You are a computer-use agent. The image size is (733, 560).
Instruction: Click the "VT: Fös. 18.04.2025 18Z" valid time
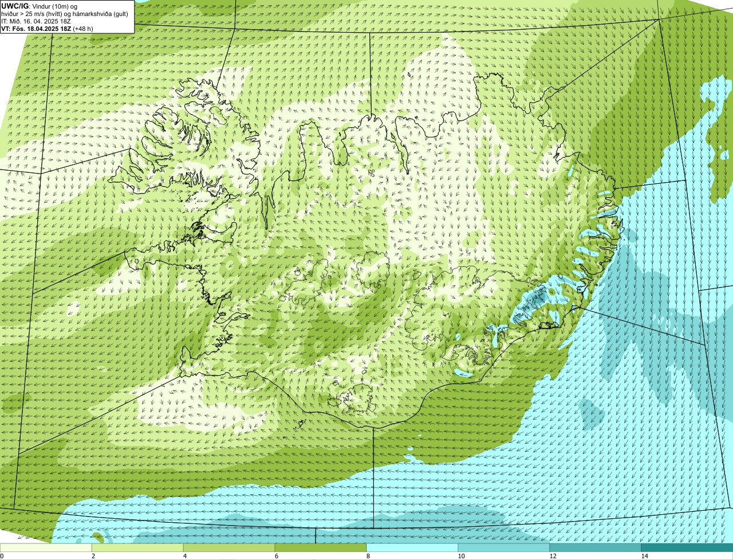click(36, 28)
